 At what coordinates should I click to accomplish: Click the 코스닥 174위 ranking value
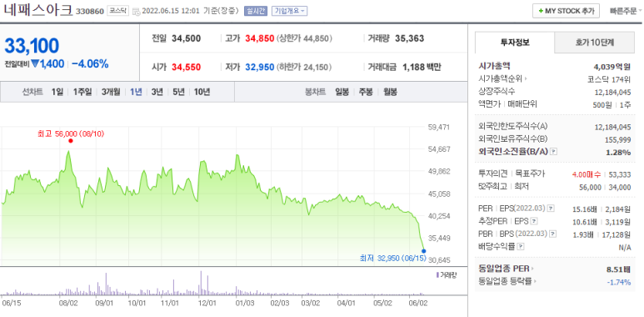pyautogui.click(x=609, y=78)
